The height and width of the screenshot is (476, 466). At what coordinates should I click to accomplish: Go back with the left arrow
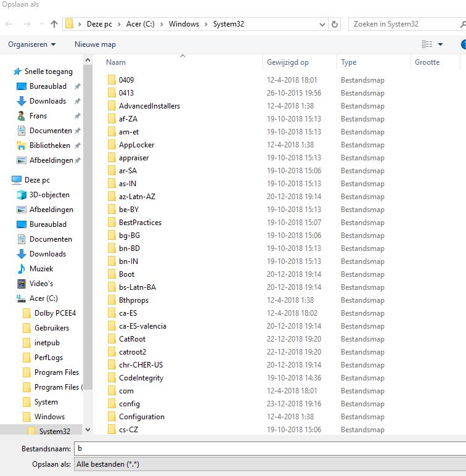click(9, 24)
